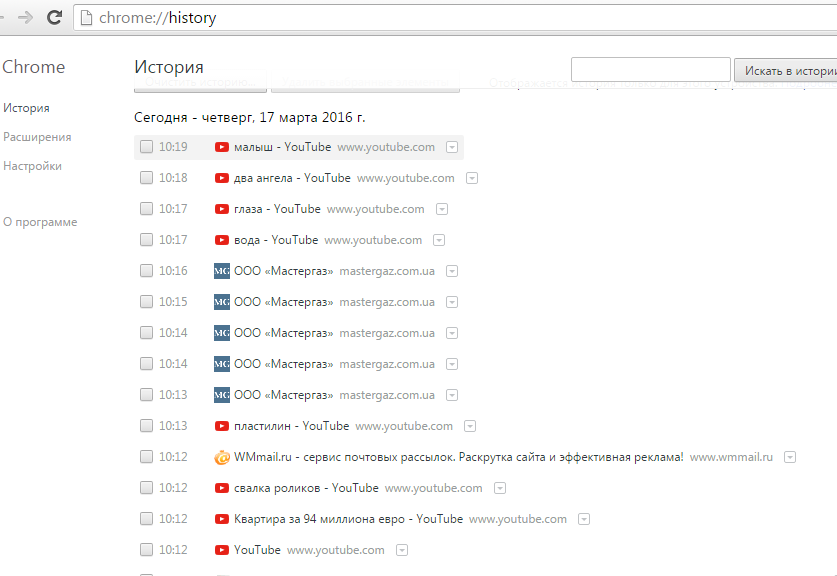The width and height of the screenshot is (837, 576).
Task: Open Настройки in sidebar
Action: click(33, 165)
